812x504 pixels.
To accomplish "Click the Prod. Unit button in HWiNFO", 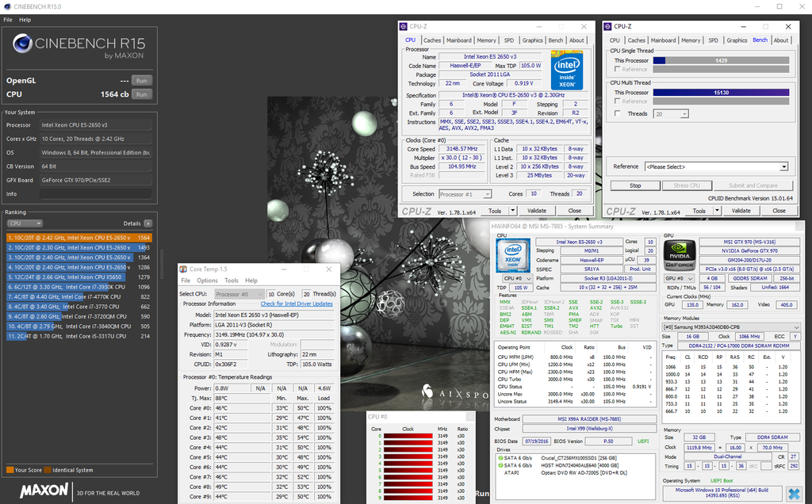I will click(640, 269).
